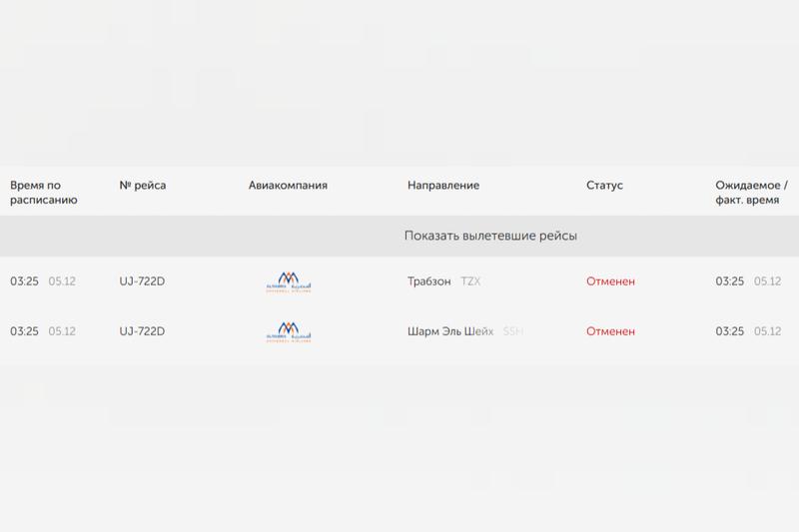Open the Шарм Эль Шейх destination flight

(450, 331)
